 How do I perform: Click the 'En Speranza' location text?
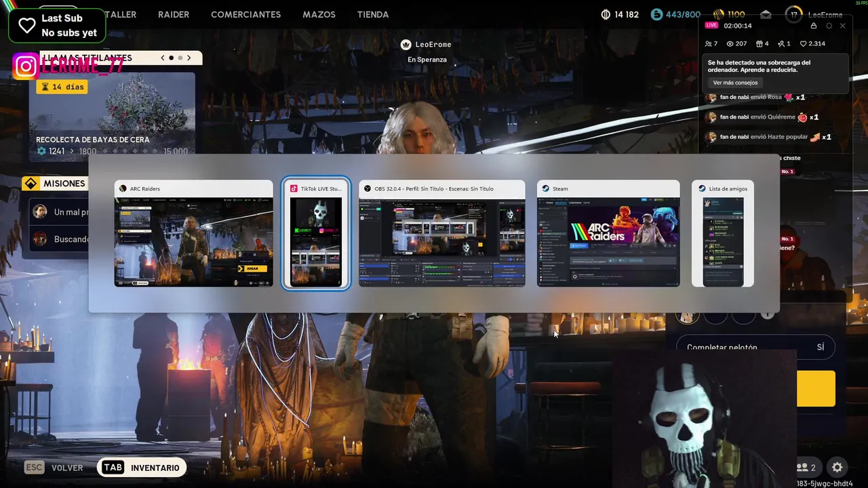pyautogui.click(x=427, y=60)
